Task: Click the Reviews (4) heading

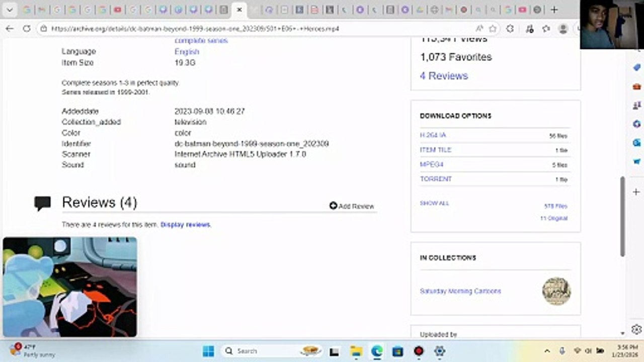Action: (99, 203)
